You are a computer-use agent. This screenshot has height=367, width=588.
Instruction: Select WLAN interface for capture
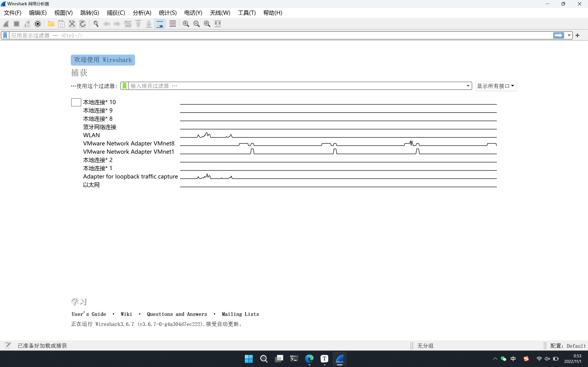pos(91,135)
